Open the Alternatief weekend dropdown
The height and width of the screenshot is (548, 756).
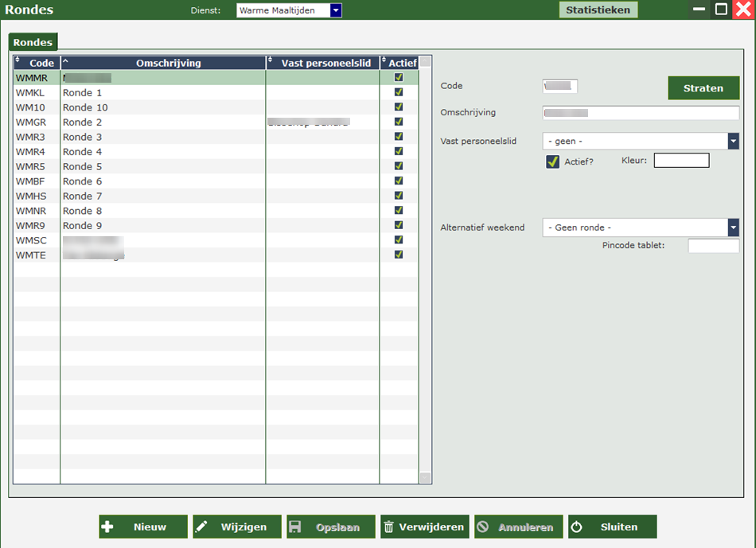[733, 227]
